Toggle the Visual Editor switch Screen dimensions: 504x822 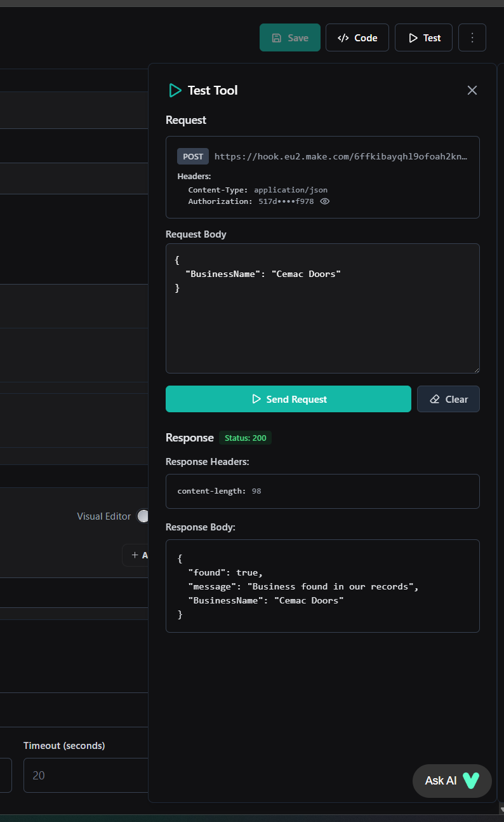143,516
